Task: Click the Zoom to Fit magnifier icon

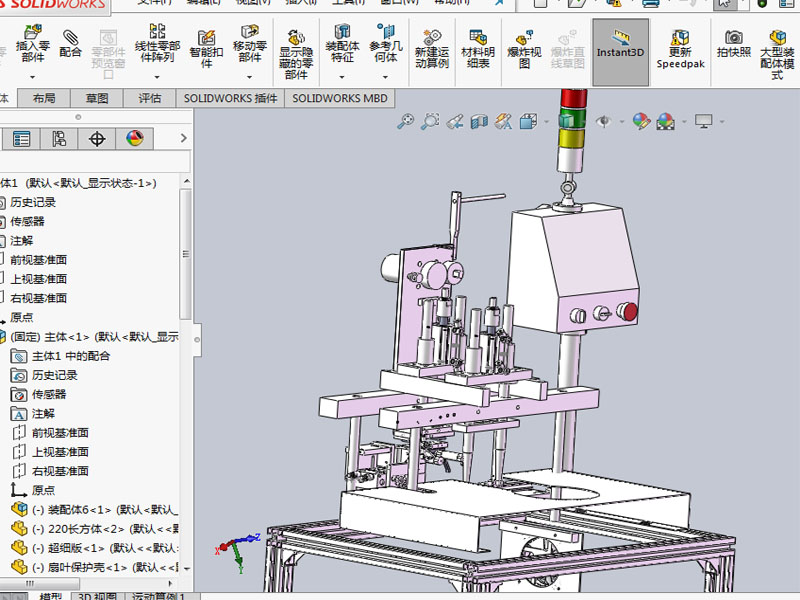Action: click(x=405, y=122)
